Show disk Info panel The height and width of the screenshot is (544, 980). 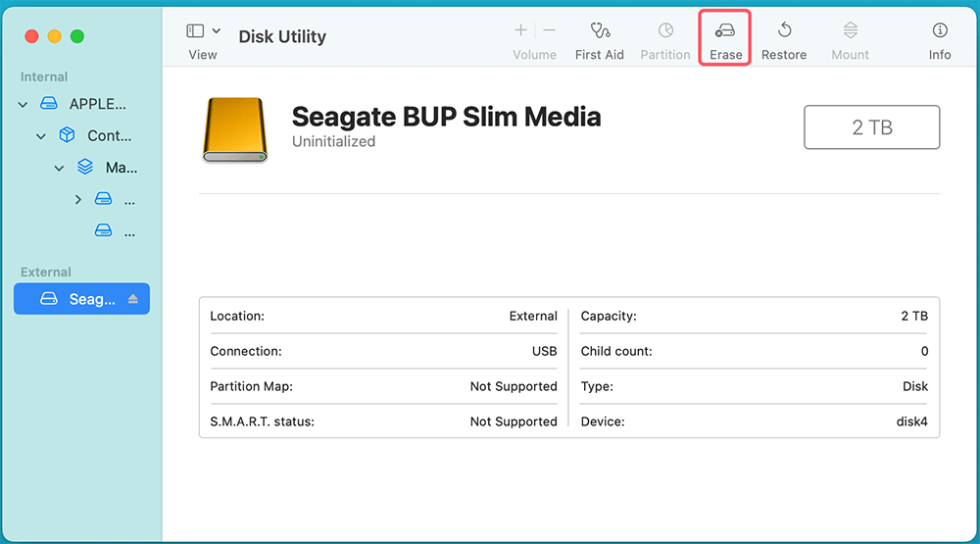940,41
